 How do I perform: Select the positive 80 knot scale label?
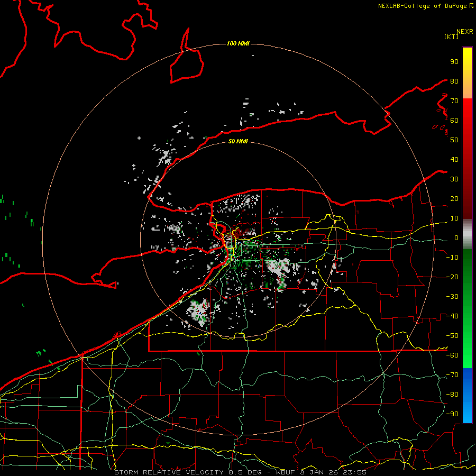pyautogui.click(x=454, y=81)
